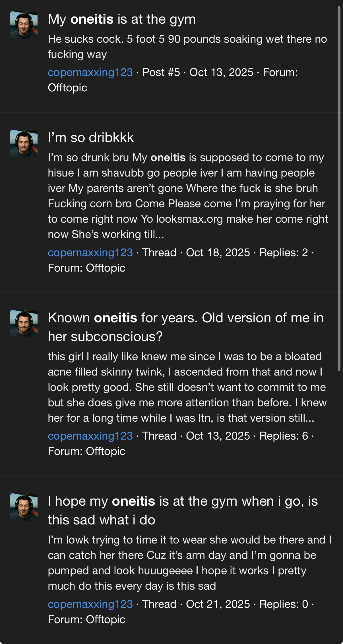Open Offtopic forum link under Replies: 6 thread

(x=106, y=451)
